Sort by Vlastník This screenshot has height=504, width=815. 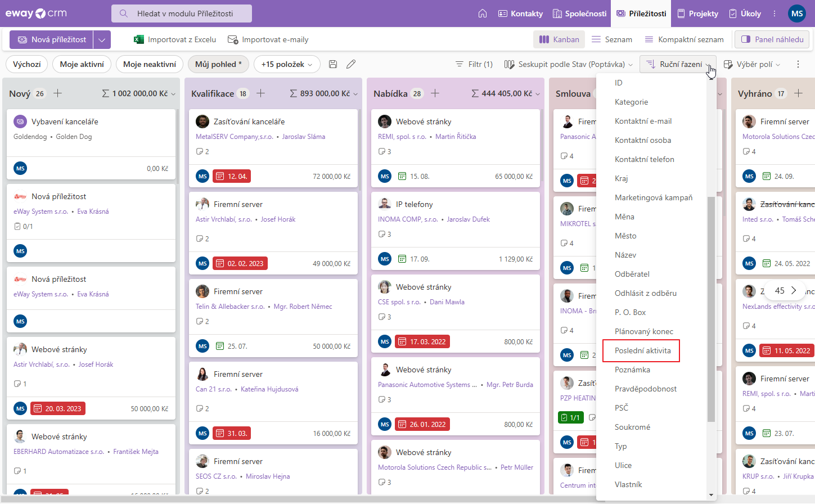[x=651, y=484]
